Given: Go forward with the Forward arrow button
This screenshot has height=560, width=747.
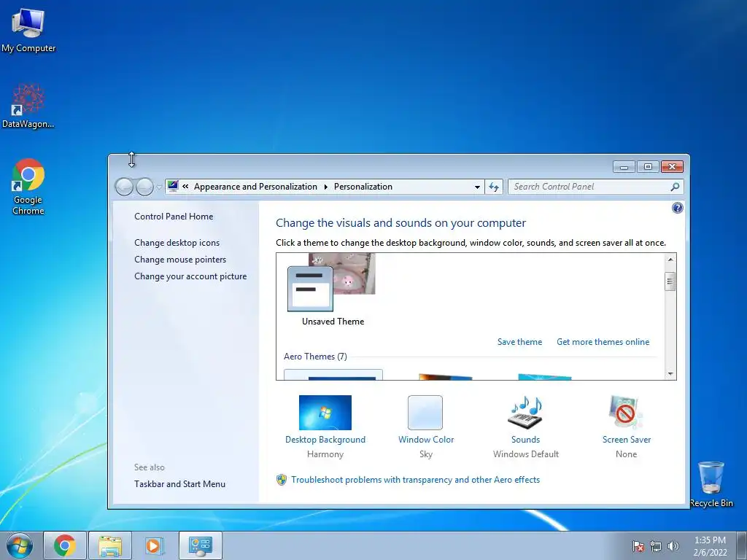Looking at the screenshot, I should click(144, 187).
